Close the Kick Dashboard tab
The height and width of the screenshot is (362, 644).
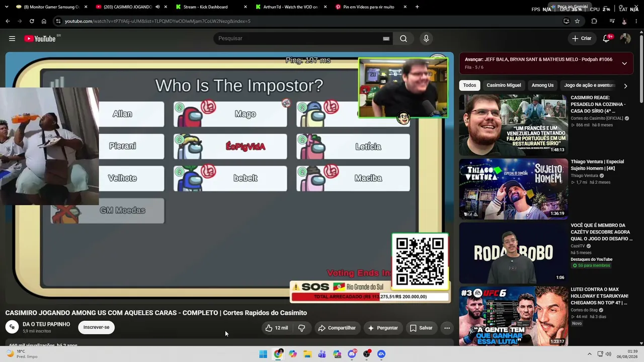[246, 7]
